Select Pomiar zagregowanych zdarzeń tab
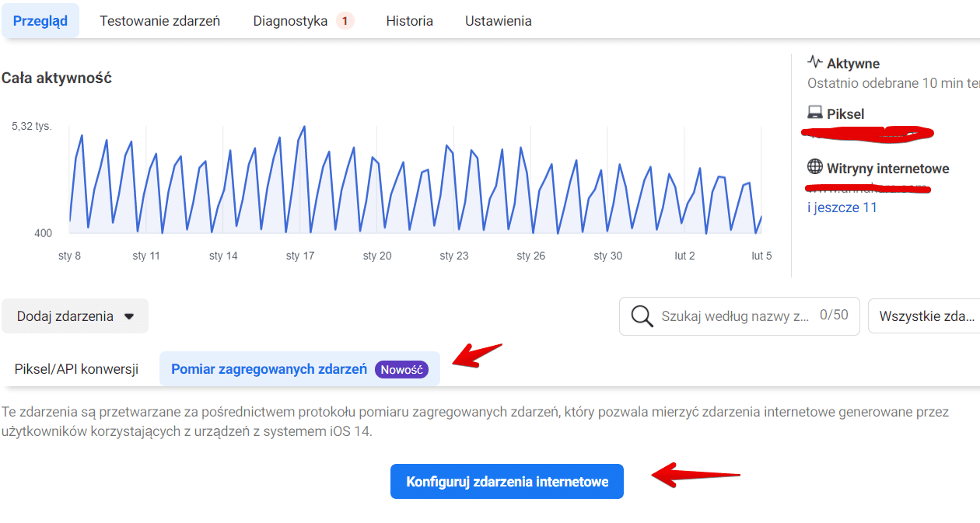This screenshot has width=980, height=523. coord(269,369)
